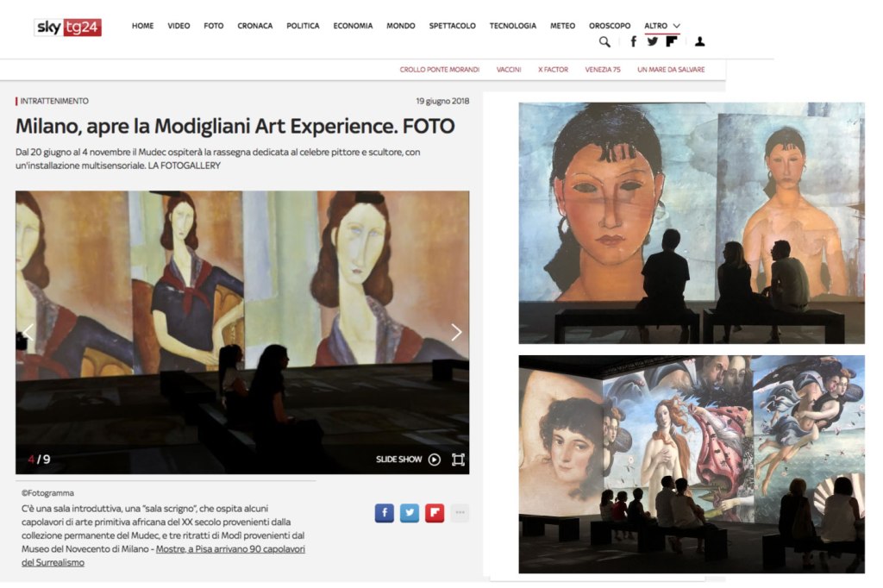Expand the gallery to fullscreen
This screenshot has width=883, height=588.
[459, 460]
